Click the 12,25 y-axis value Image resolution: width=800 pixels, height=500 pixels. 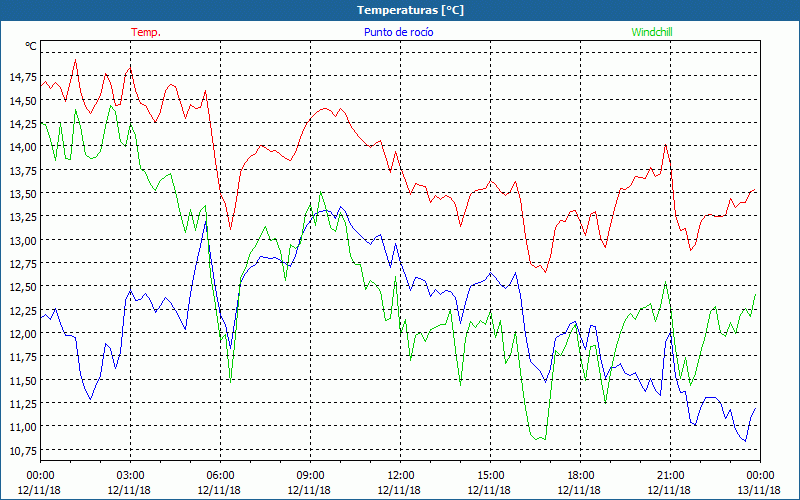[x=23, y=310]
